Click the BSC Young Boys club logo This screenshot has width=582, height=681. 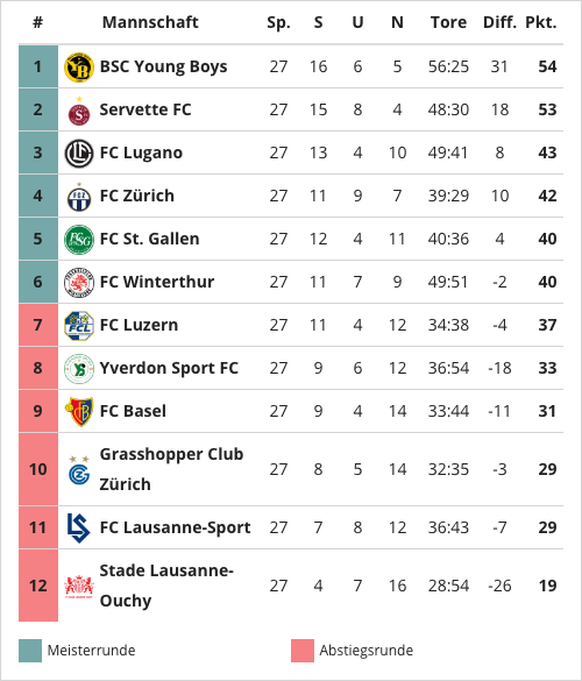point(79,67)
